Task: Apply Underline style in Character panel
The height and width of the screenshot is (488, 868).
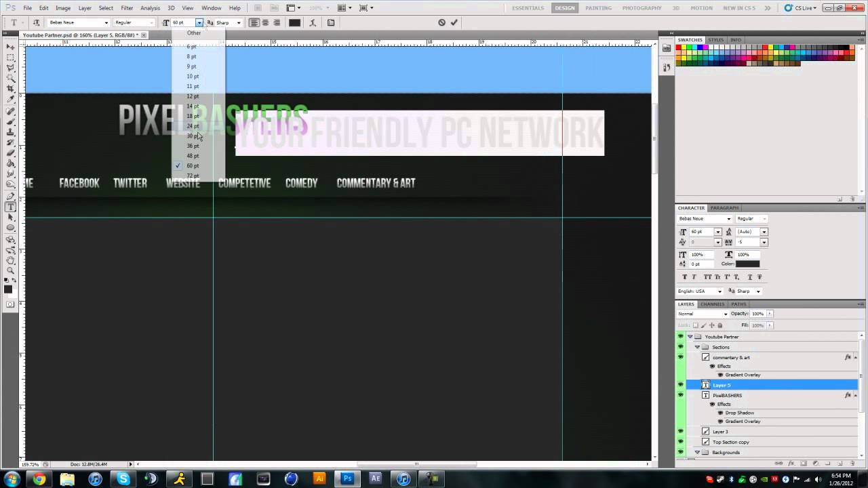Action: [749, 277]
